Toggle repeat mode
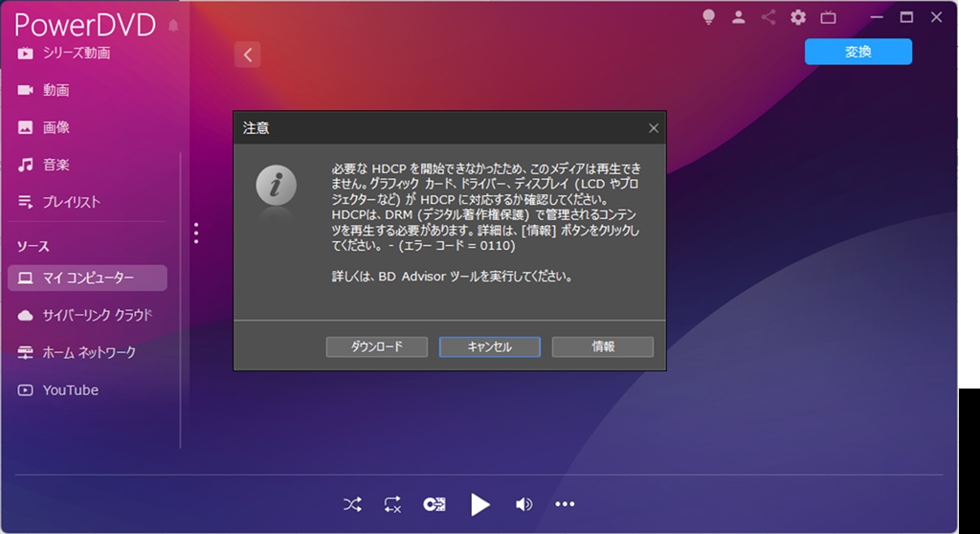 [x=392, y=504]
